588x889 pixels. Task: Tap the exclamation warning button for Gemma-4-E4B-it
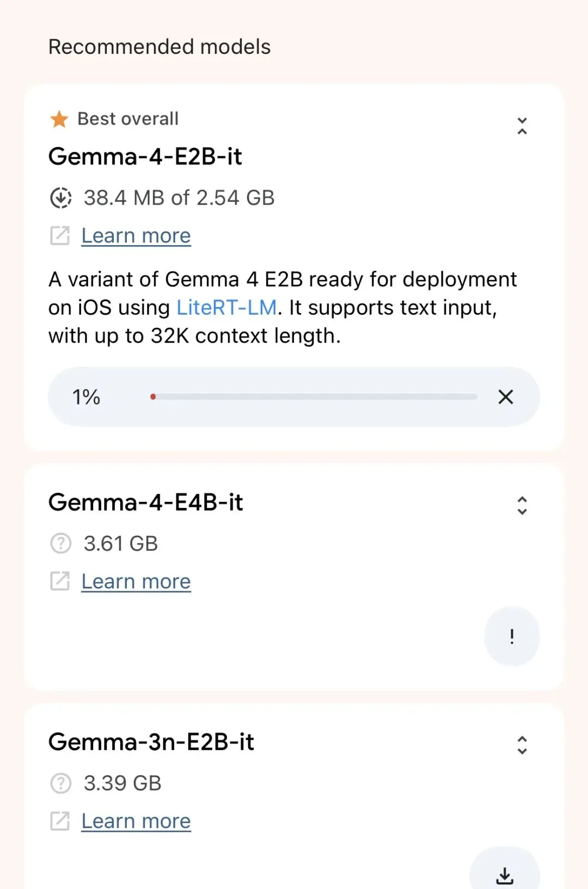tap(512, 636)
